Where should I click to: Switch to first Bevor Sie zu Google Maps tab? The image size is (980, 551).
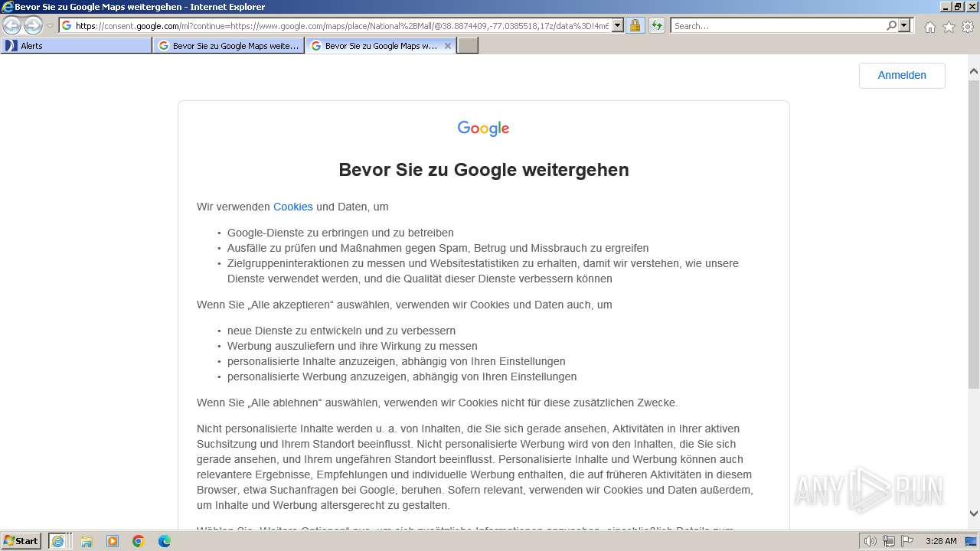(229, 46)
